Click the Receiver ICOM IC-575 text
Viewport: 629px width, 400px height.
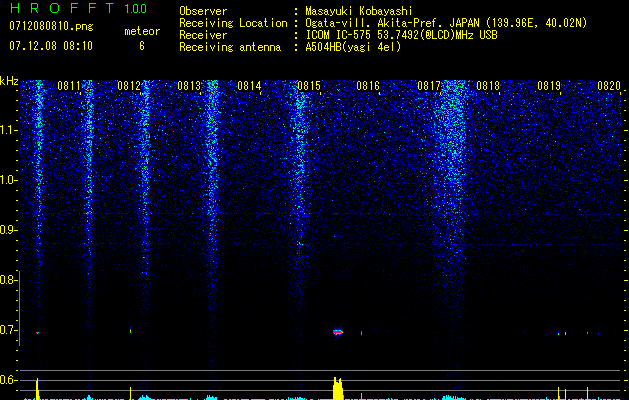tap(401, 35)
